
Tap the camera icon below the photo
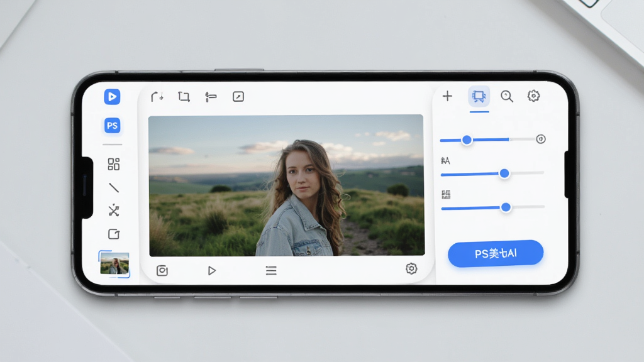(162, 270)
